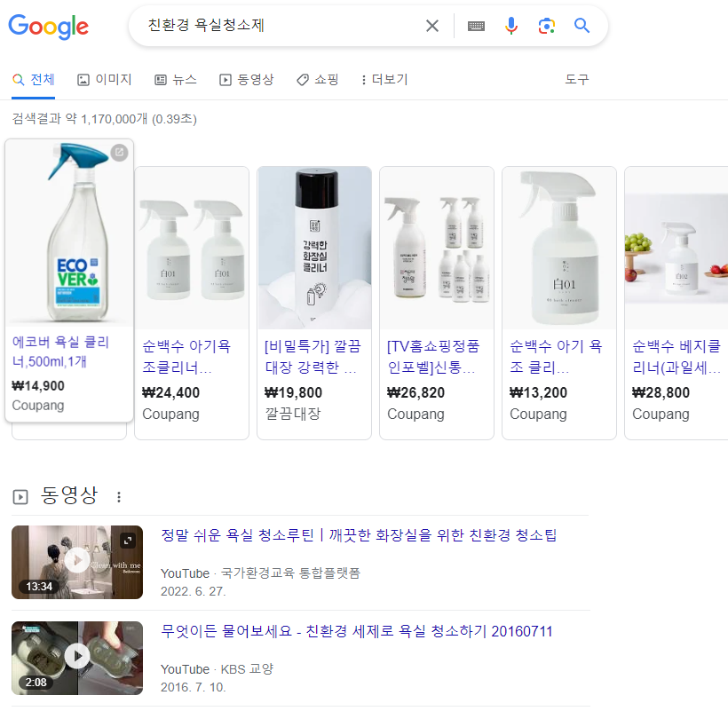The image size is (728, 711).
Task: Open the 도구 search tools
Action: (577, 79)
